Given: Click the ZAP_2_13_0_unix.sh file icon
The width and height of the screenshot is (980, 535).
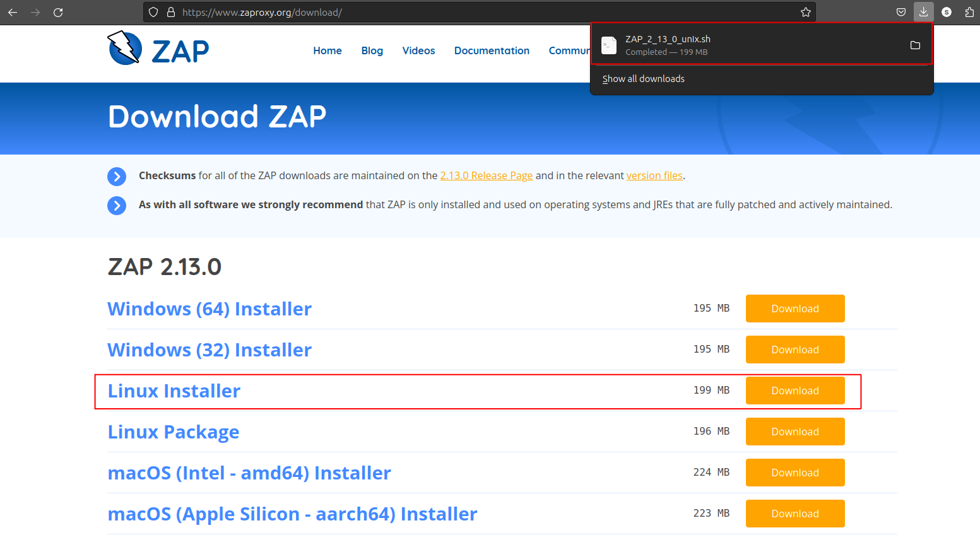Looking at the screenshot, I should pyautogui.click(x=609, y=45).
